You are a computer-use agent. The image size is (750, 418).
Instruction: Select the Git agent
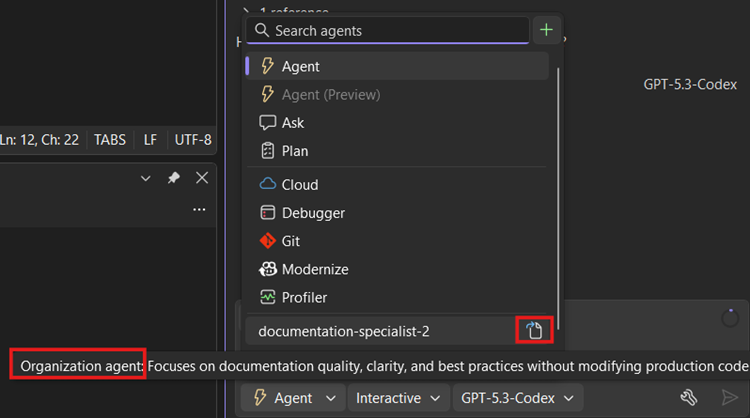click(x=397, y=241)
